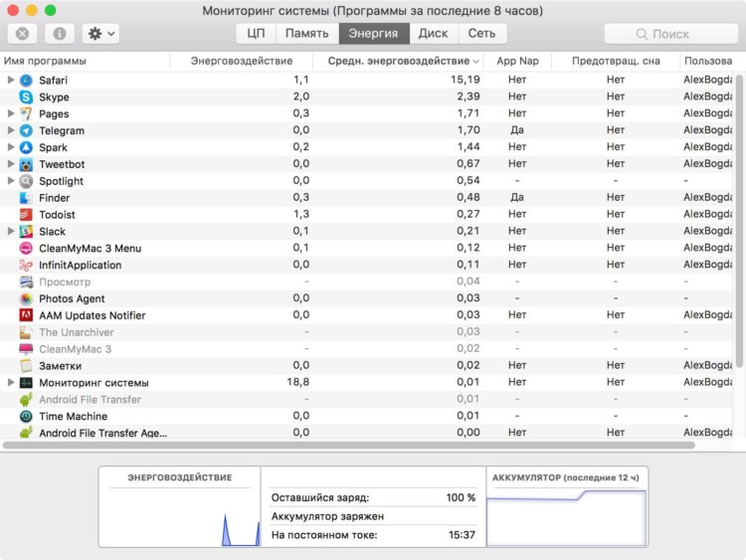This screenshot has height=560, width=746.
Task: Click the Spotlight magnifier icon
Action: [x=26, y=181]
